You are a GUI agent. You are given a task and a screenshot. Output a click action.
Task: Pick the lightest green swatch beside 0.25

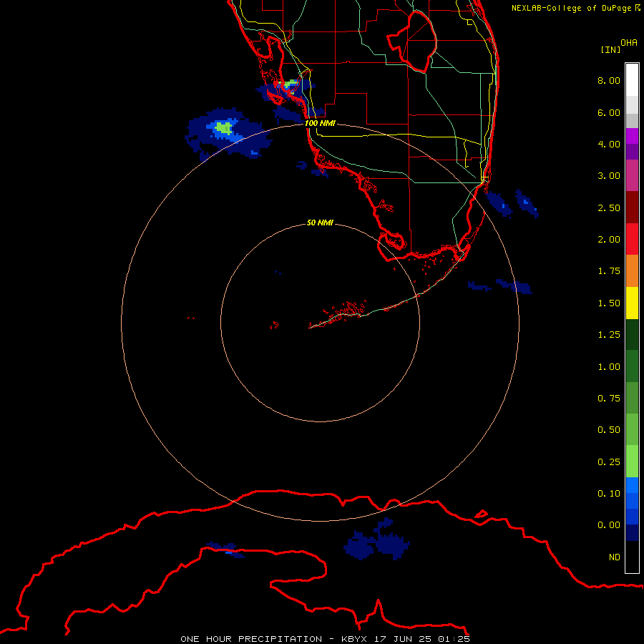pos(632,462)
